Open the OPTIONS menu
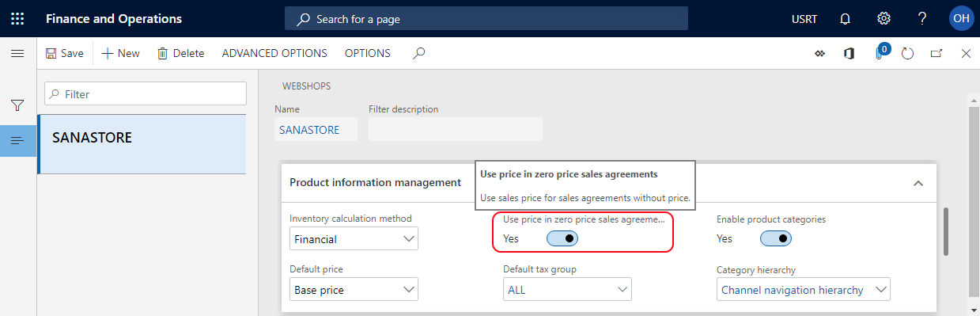 click(368, 53)
